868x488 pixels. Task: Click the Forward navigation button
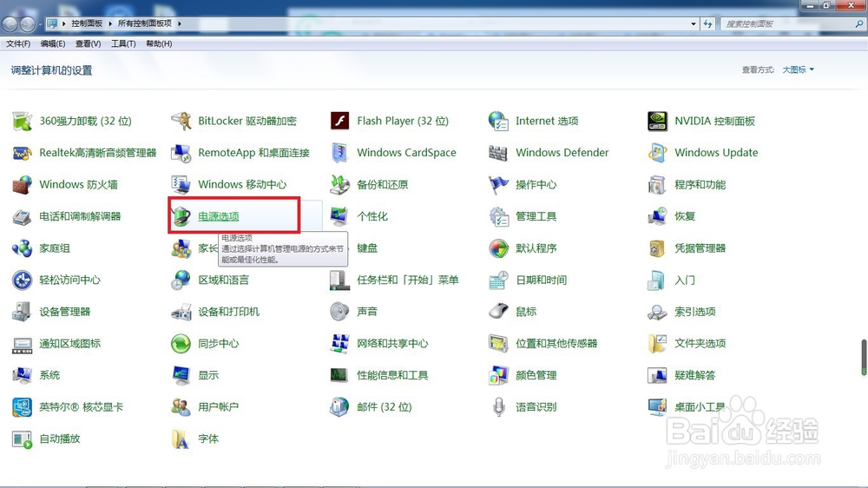(27, 23)
